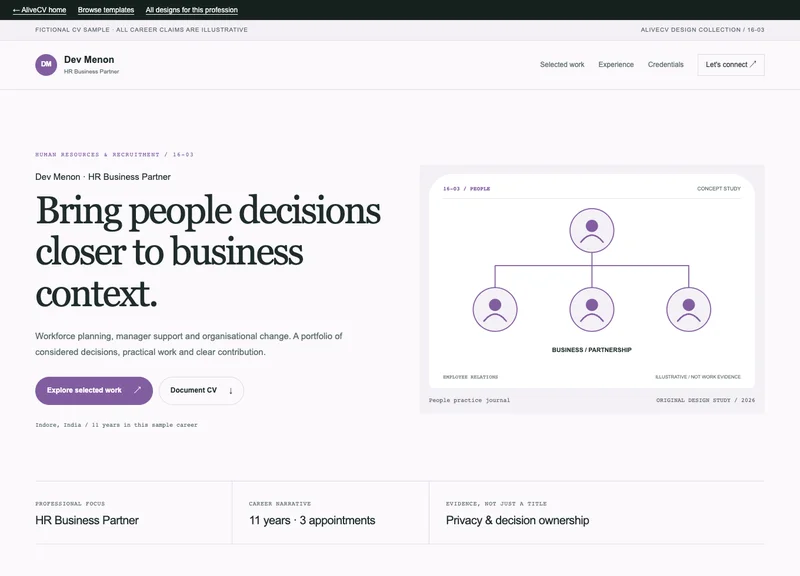
Task: Click 'ORIGINAL DESIGN STUDY / 2026' caption
Action: pyautogui.click(x=705, y=400)
